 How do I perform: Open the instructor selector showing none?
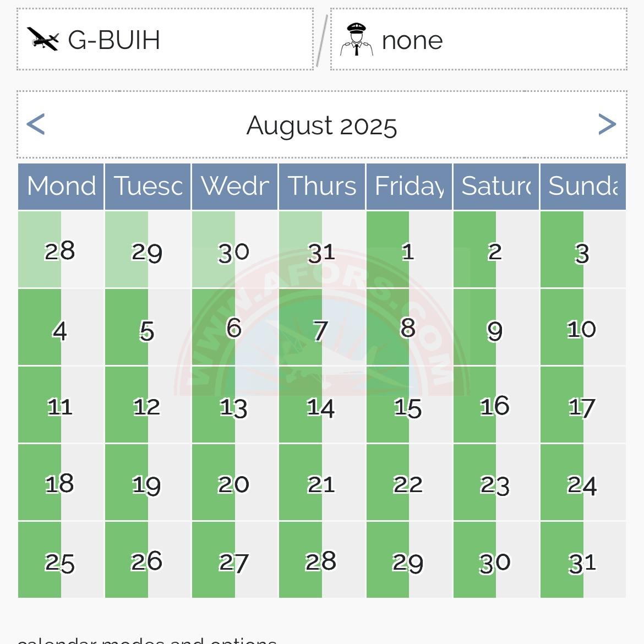(478, 40)
